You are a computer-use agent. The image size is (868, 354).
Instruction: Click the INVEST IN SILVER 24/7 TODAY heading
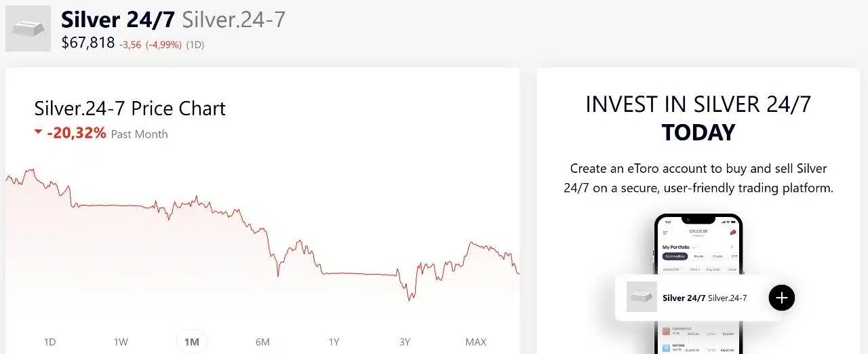point(698,118)
